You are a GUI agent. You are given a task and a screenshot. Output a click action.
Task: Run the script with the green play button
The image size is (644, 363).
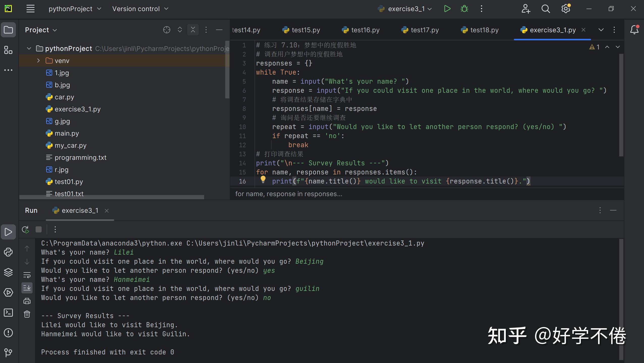pos(447,8)
